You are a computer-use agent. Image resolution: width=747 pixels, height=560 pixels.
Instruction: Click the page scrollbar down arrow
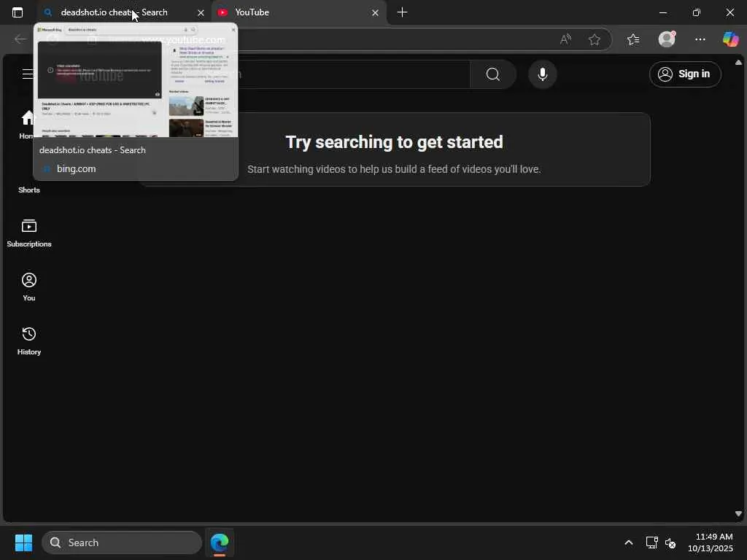click(x=738, y=514)
